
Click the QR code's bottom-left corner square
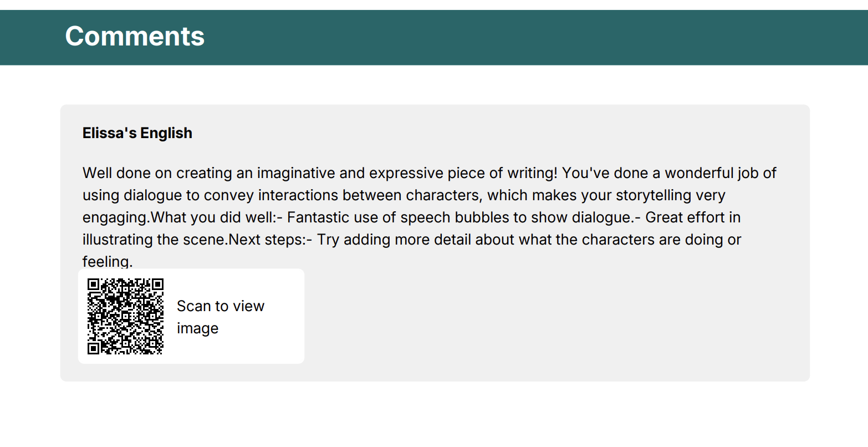click(94, 348)
